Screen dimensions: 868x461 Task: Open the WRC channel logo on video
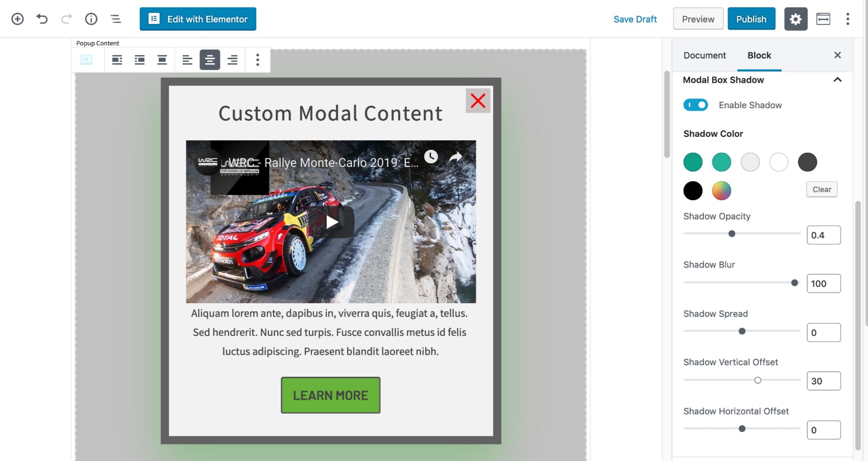208,161
